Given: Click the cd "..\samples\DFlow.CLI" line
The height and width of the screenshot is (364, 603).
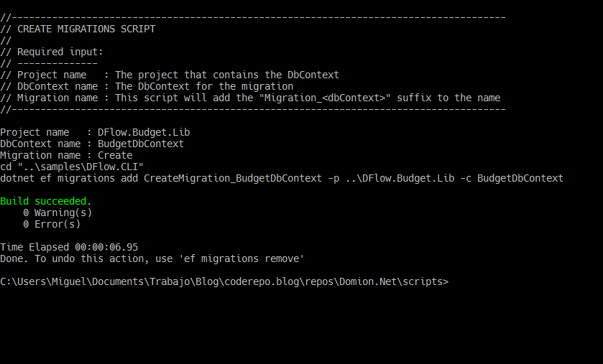Looking at the screenshot, I should (72, 167).
